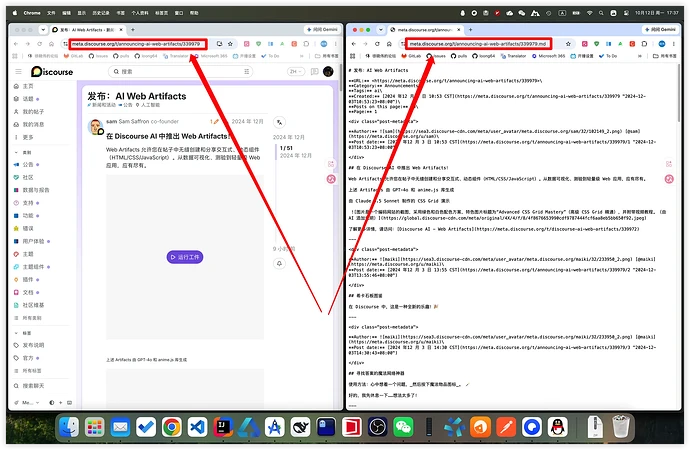Toggle search filter options in Discourse search box

[246, 71]
